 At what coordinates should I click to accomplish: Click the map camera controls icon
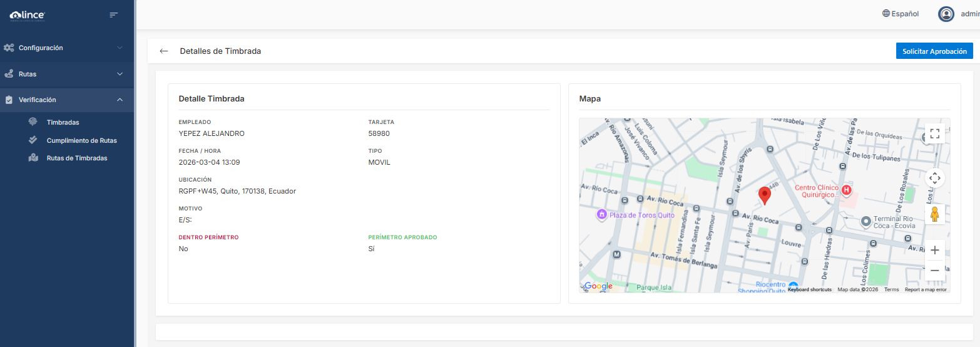[934, 178]
